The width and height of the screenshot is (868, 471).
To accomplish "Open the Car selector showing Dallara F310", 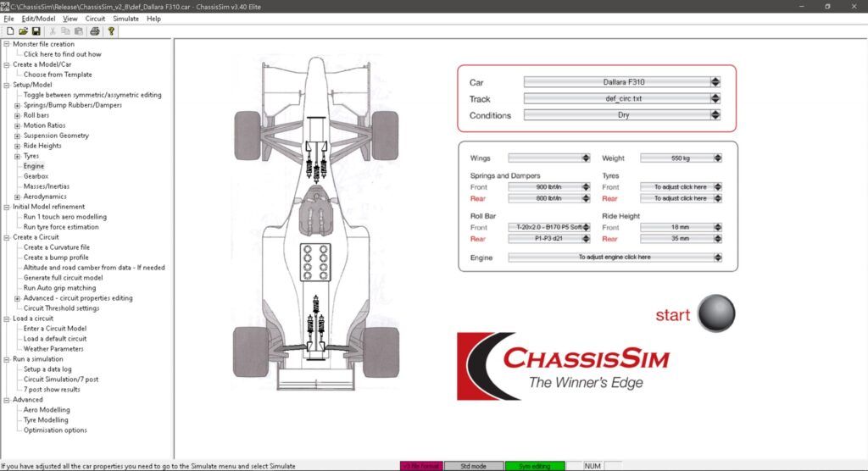I will (622, 82).
